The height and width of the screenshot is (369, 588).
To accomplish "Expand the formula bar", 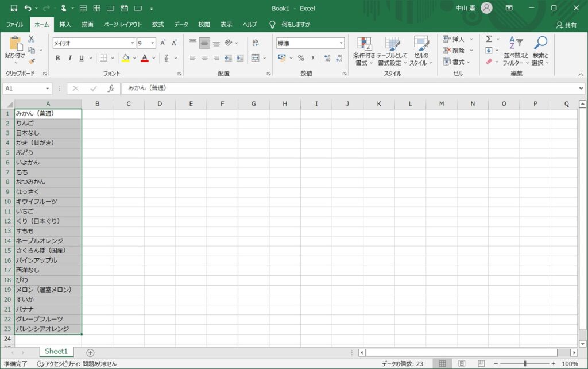I will 581,89.
